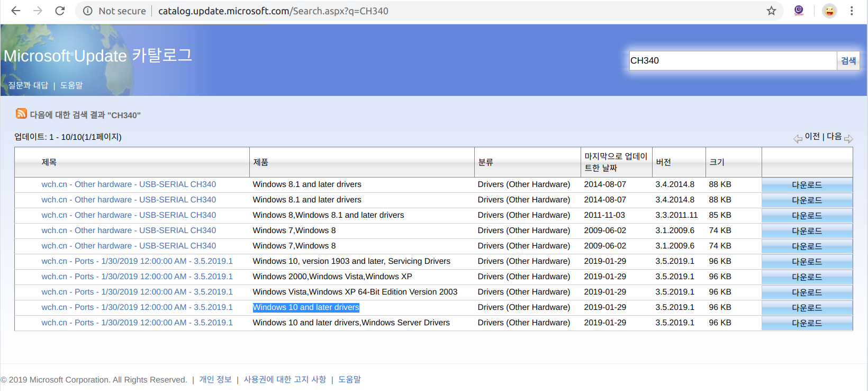This screenshot has width=868, height=391.
Task: Click 'Windows 8,Windows 8.1 and later drivers' cell
Action: tap(328, 215)
